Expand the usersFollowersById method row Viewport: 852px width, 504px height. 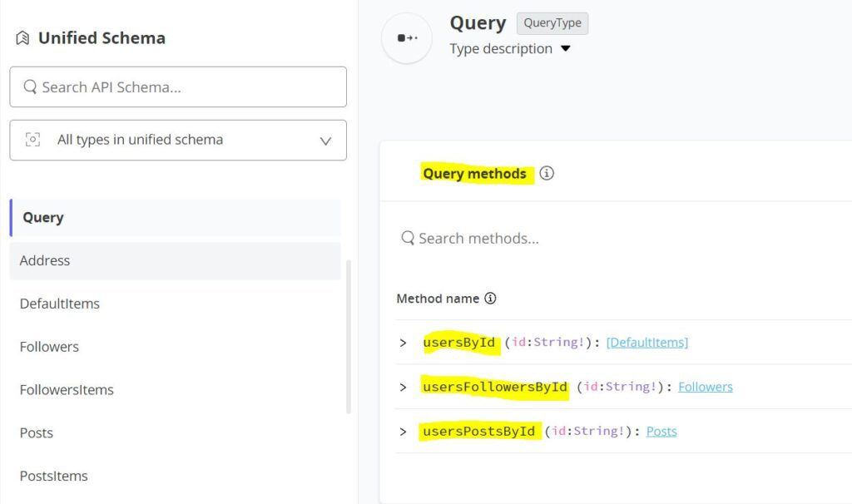403,386
